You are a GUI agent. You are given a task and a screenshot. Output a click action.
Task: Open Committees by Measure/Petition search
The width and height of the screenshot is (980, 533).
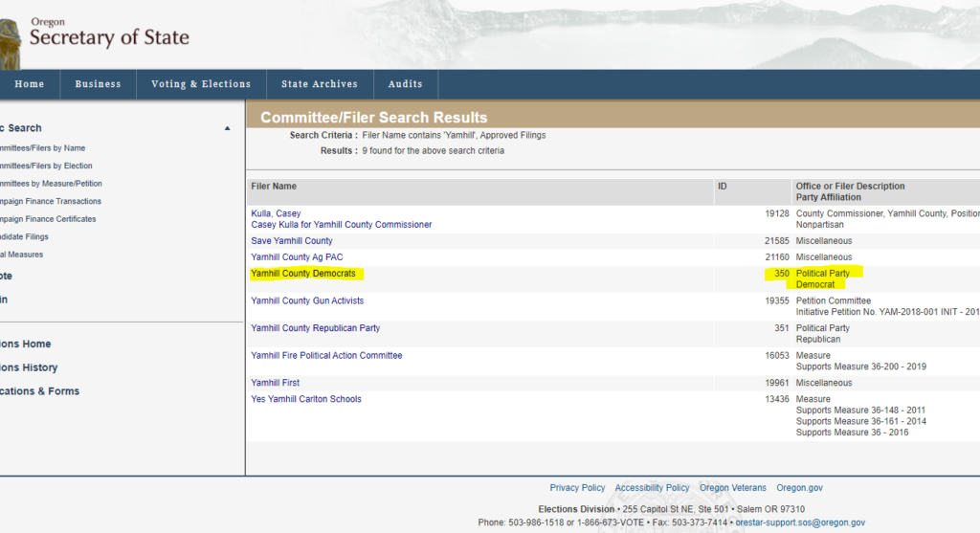pyautogui.click(x=51, y=184)
